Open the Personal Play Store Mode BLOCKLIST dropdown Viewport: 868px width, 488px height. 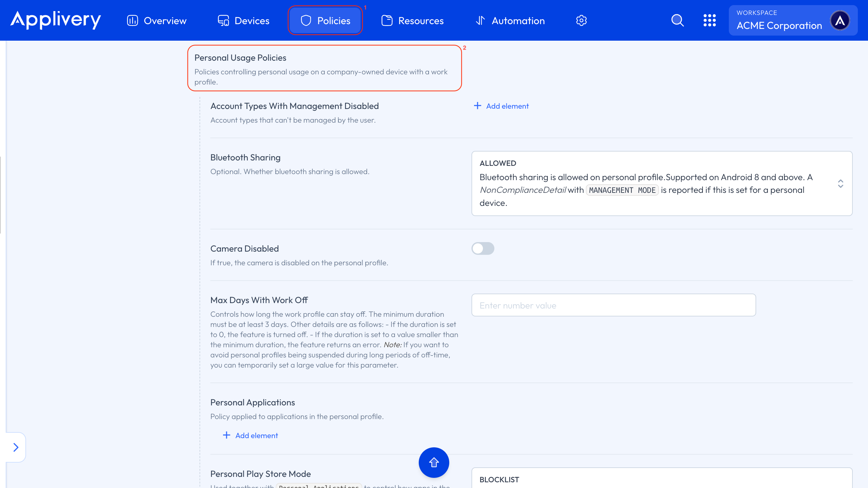click(x=661, y=479)
